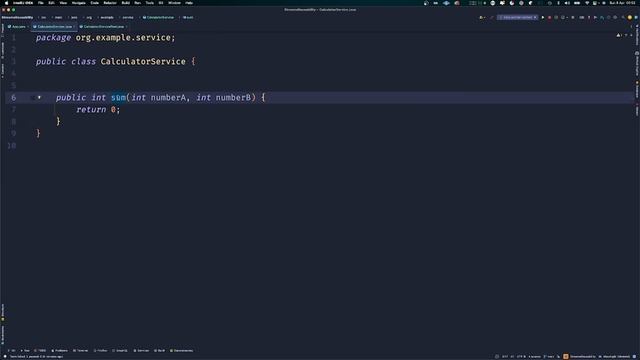
Task: Open the Problems tool window
Action: coord(60,351)
